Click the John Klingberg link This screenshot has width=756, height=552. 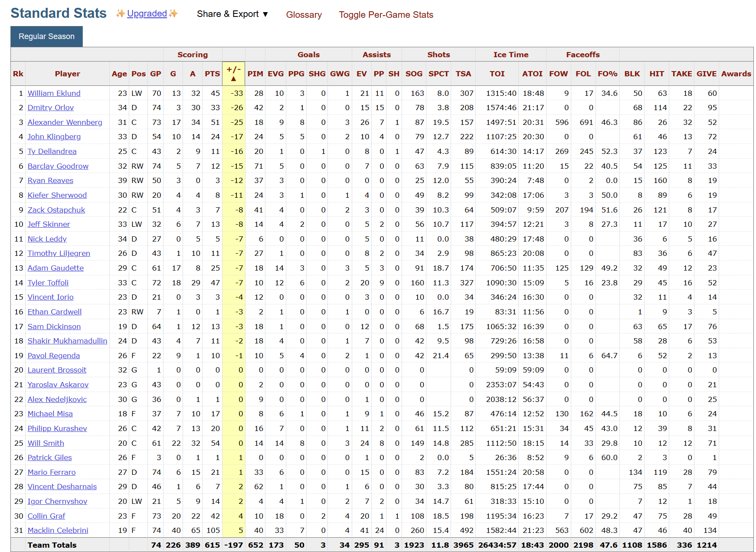(54, 137)
